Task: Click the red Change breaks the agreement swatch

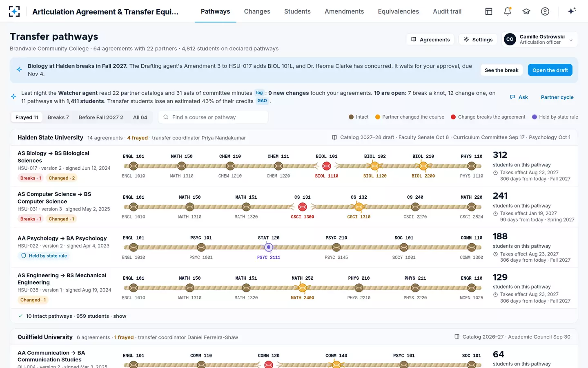Action: (x=453, y=117)
